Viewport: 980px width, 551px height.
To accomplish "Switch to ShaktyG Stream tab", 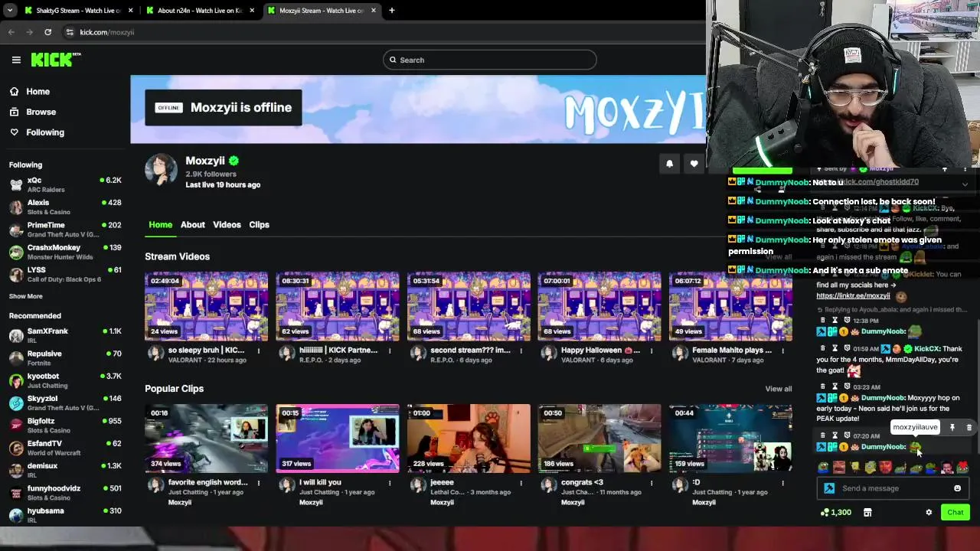I will [x=77, y=11].
